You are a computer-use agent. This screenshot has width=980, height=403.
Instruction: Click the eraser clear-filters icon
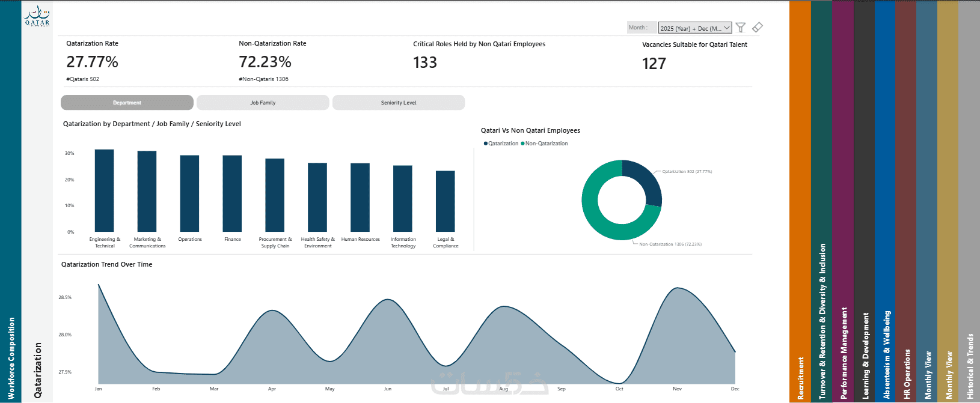click(x=758, y=27)
